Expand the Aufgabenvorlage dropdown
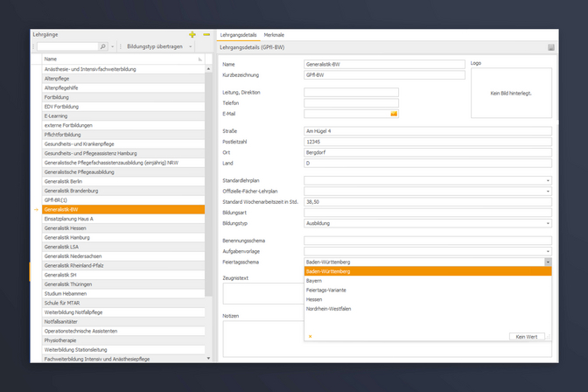588x392 pixels. point(548,251)
